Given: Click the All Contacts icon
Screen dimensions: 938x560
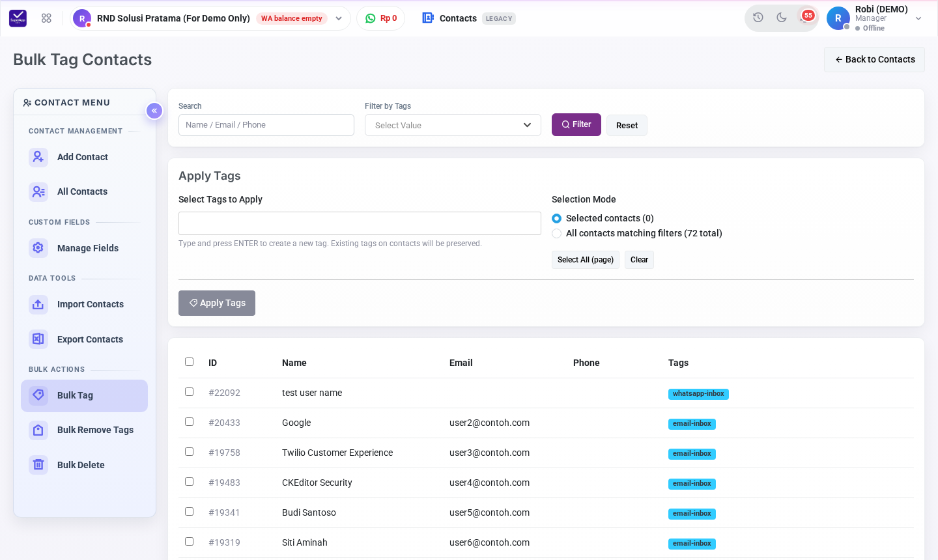Looking at the screenshot, I should tap(38, 191).
